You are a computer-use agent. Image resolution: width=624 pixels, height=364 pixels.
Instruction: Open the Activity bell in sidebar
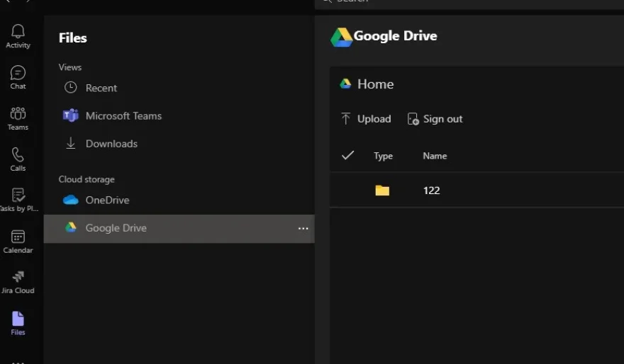tap(18, 36)
